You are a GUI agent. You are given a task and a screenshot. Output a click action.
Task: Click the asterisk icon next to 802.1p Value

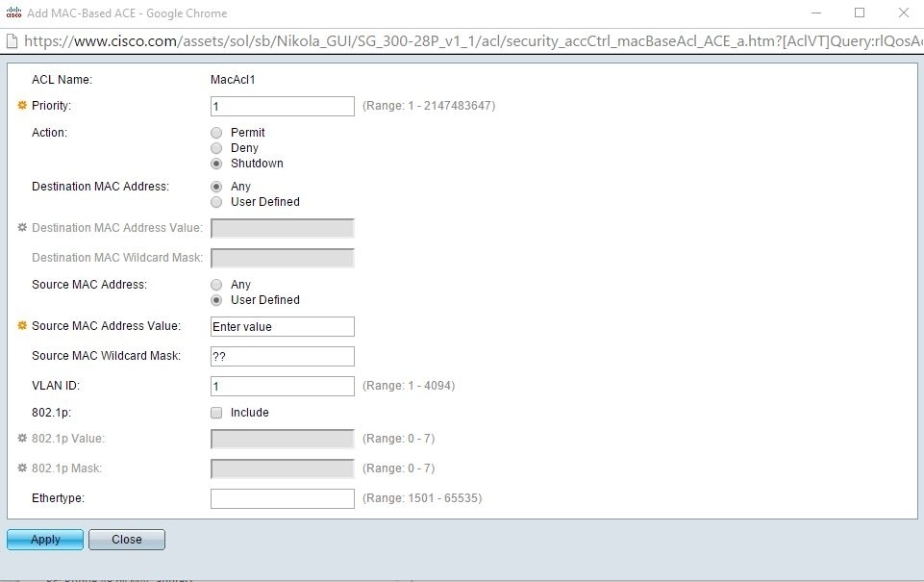pos(21,438)
